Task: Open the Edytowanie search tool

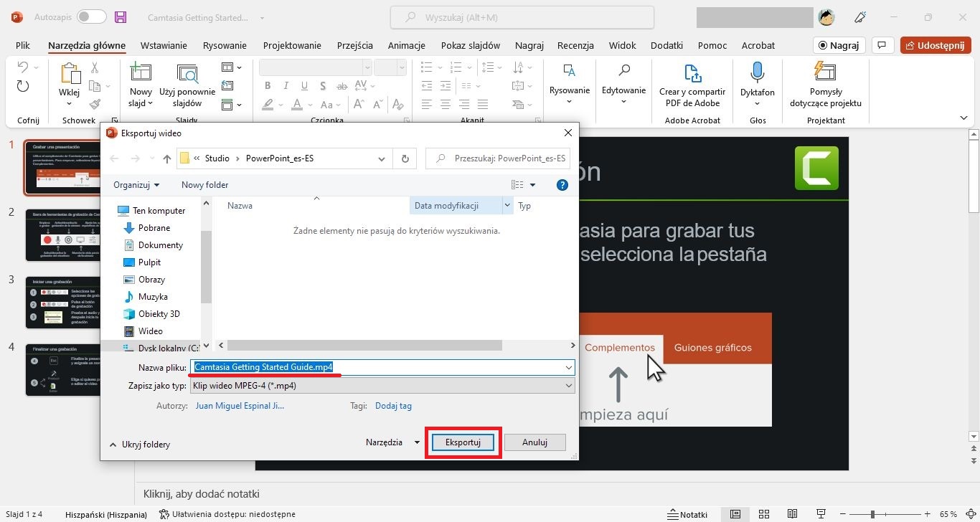Action: [623, 71]
